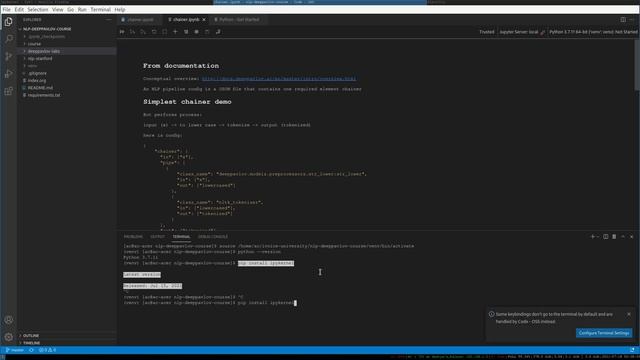Screen dimensions: 640x360
Task: Open the Accounts menu icon
Action: [9, 320]
